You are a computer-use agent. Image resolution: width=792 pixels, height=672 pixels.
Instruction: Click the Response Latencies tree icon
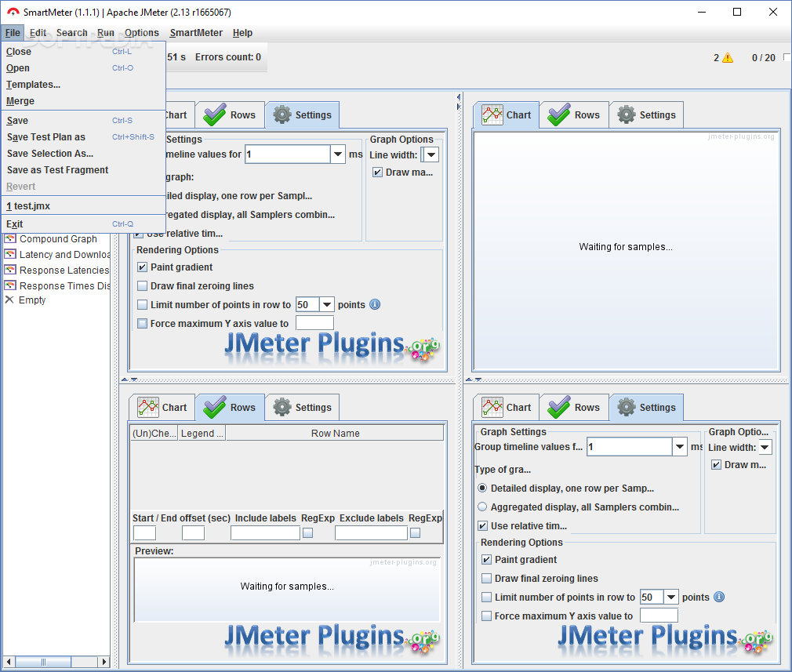tap(10, 270)
